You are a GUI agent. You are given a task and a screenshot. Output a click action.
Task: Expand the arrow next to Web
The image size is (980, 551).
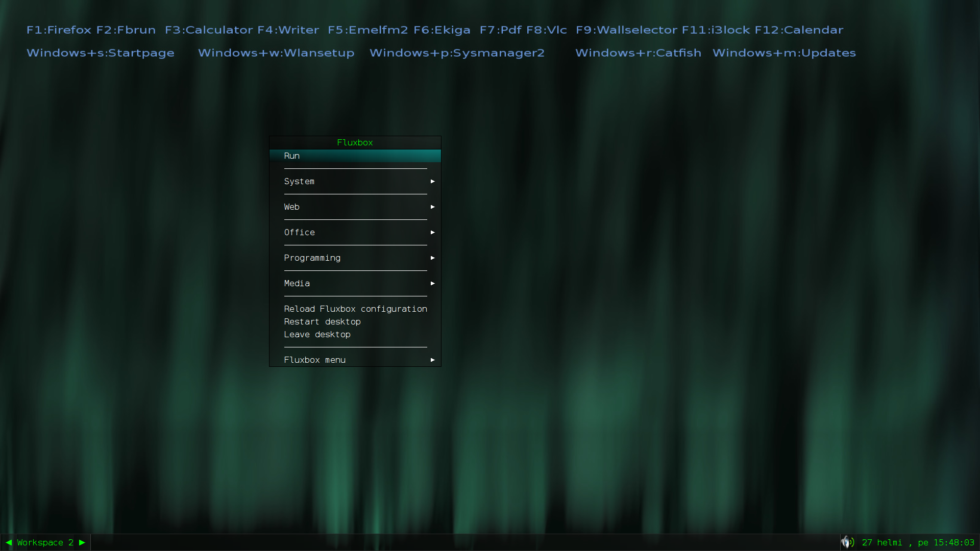click(432, 207)
